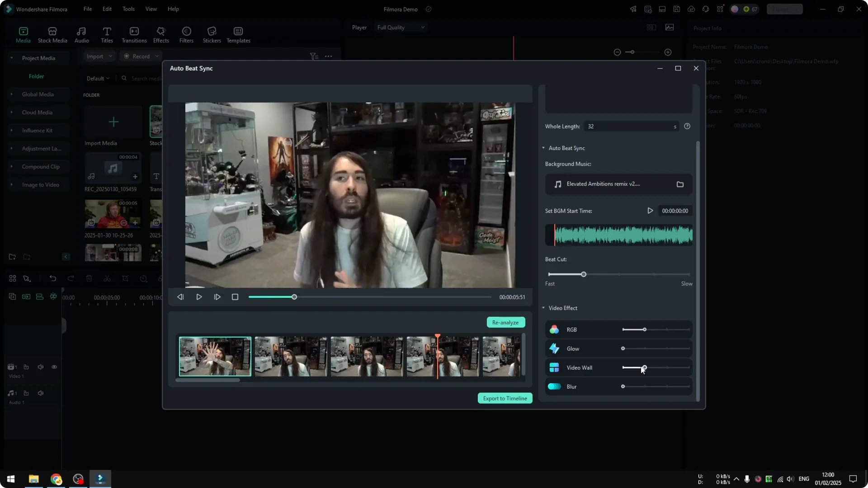Screen dimensions: 868x488
Task: Click Export to Timeline
Action: coord(505,398)
